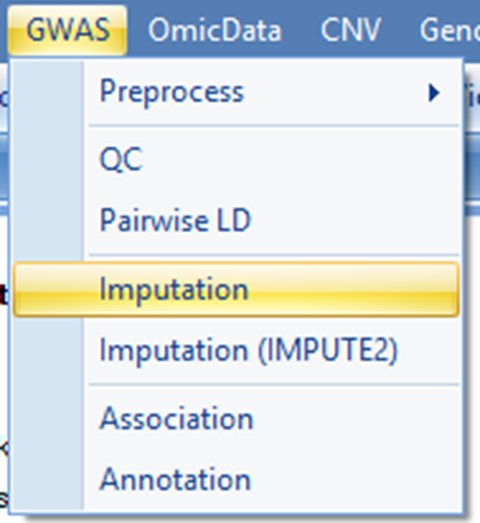
Task: Open Annotation from the GWAS menu
Action: [x=236, y=479]
